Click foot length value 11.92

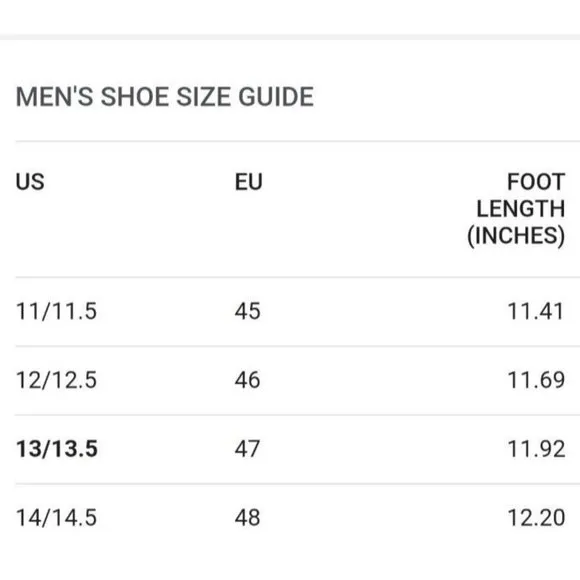pyautogui.click(x=536, y=449)
